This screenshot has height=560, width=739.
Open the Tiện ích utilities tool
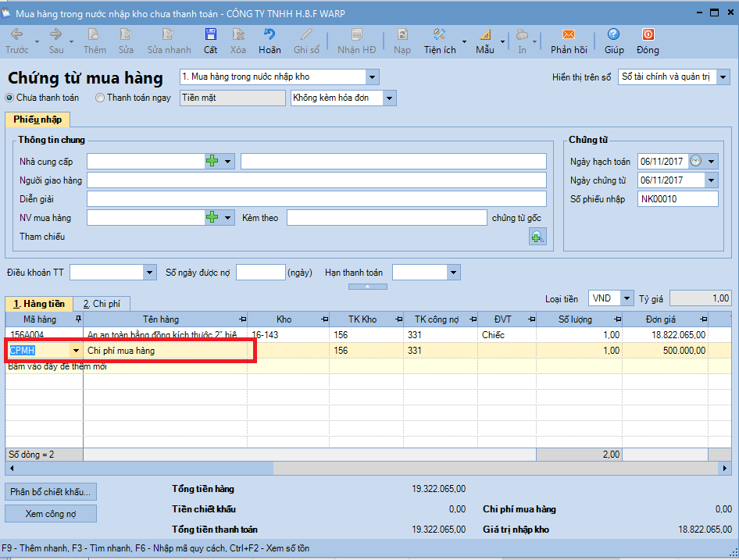(440, 41)
